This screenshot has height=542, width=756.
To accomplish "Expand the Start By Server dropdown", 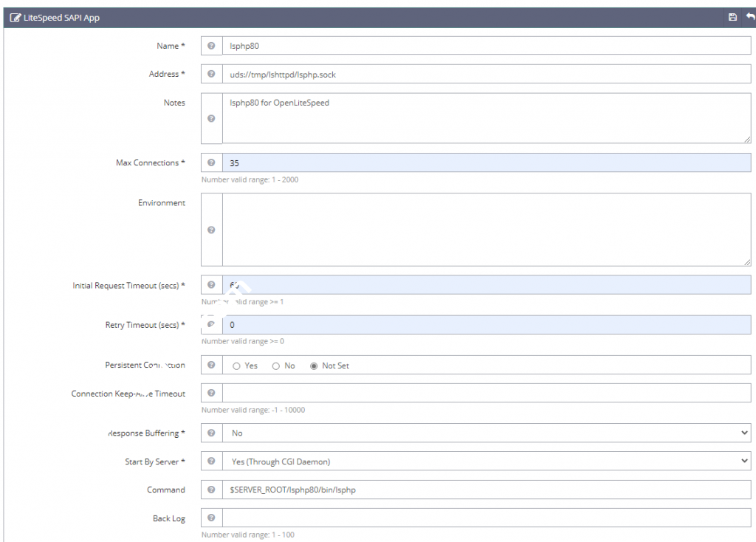I will 486,462.
